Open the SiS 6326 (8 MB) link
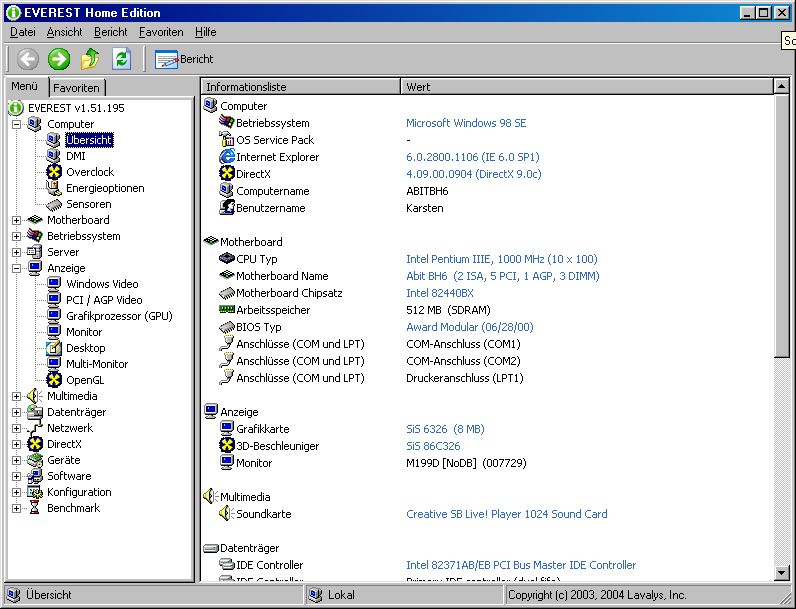The width and height of the screenshot is (796, 609). (x=445, y=429)
